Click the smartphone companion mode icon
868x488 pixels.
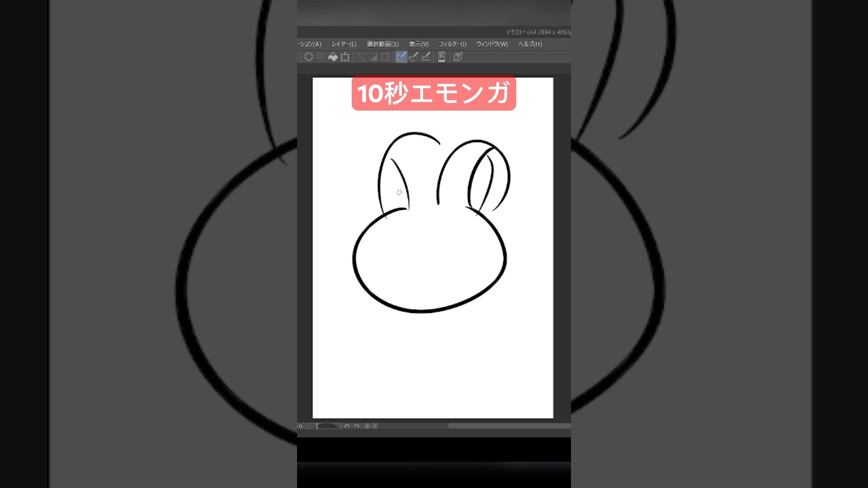point(441,57)
